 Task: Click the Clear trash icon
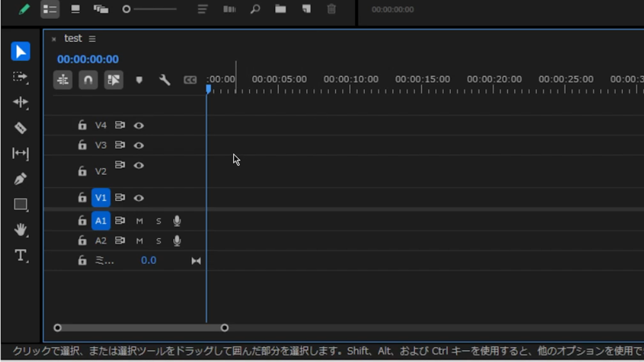(331, 9)
